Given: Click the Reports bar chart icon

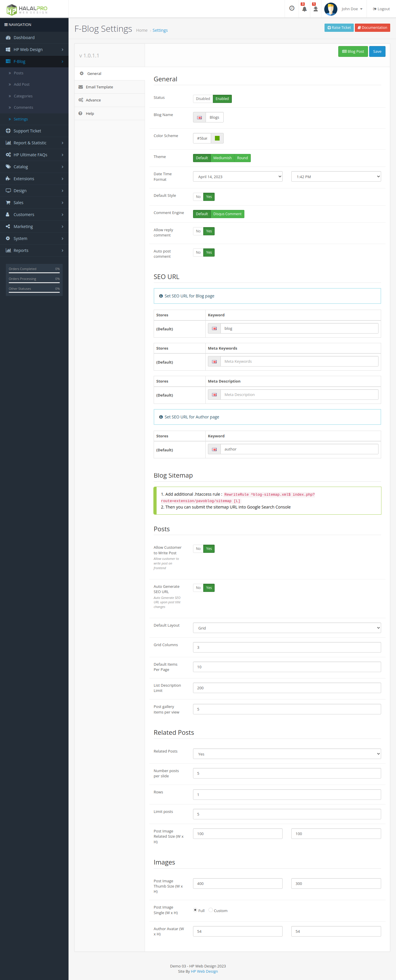Looking at the screenshot, I should [8, 250].
